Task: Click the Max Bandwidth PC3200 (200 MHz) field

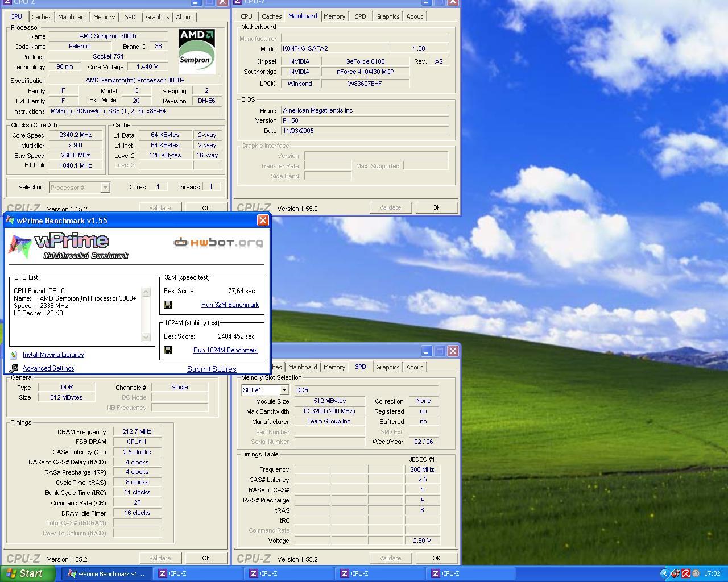Action: tap(329, 411)
